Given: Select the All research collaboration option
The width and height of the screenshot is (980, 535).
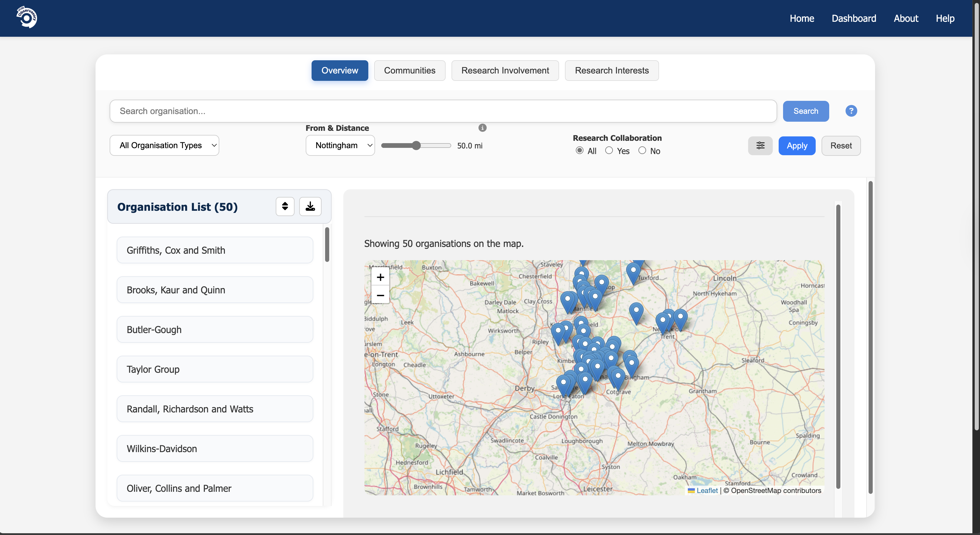Looking at the screenshot, I should (579, 150).
